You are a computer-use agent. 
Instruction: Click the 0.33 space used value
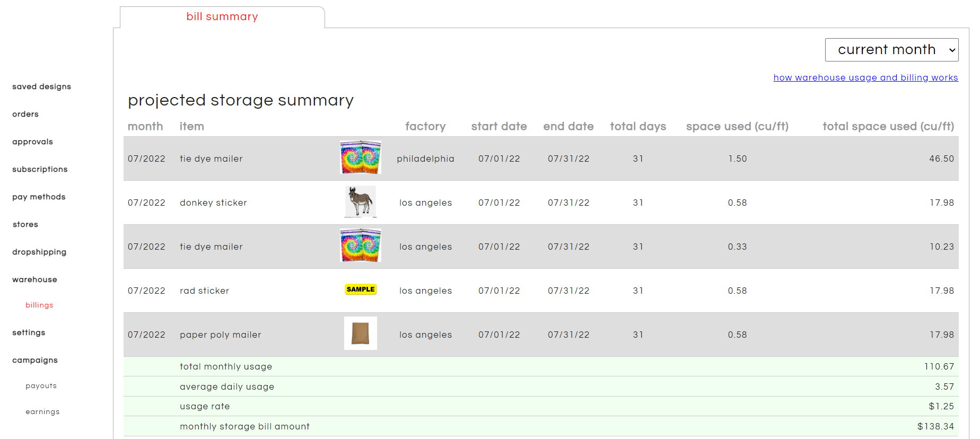pyautogui.click(x=737, y=247)
